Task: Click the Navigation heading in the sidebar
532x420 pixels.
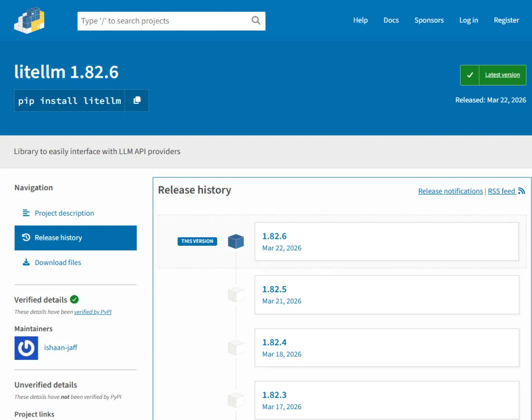Action: click(x=33, y=188)
